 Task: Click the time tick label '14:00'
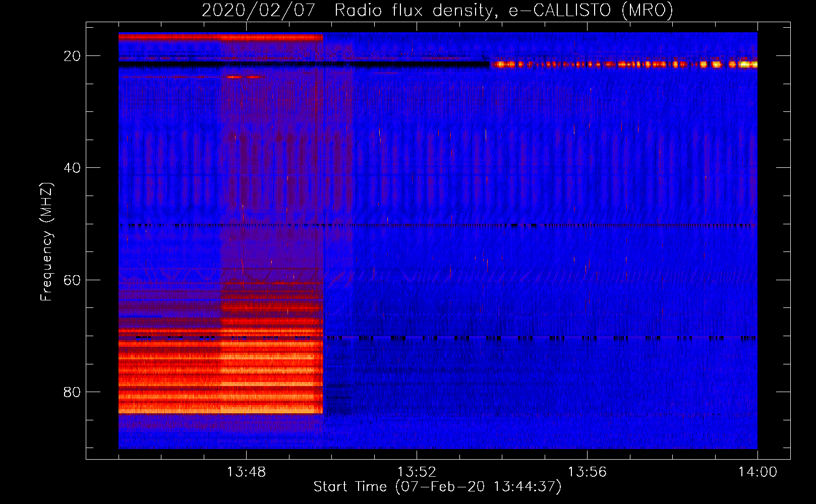pos(757,472)
